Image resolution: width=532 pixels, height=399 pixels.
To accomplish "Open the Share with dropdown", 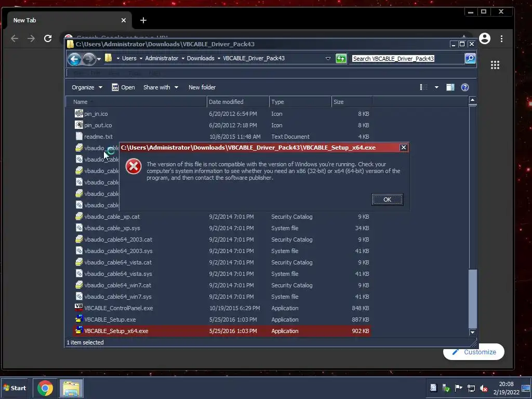I will pyautogui.click(x=161, y=87).
